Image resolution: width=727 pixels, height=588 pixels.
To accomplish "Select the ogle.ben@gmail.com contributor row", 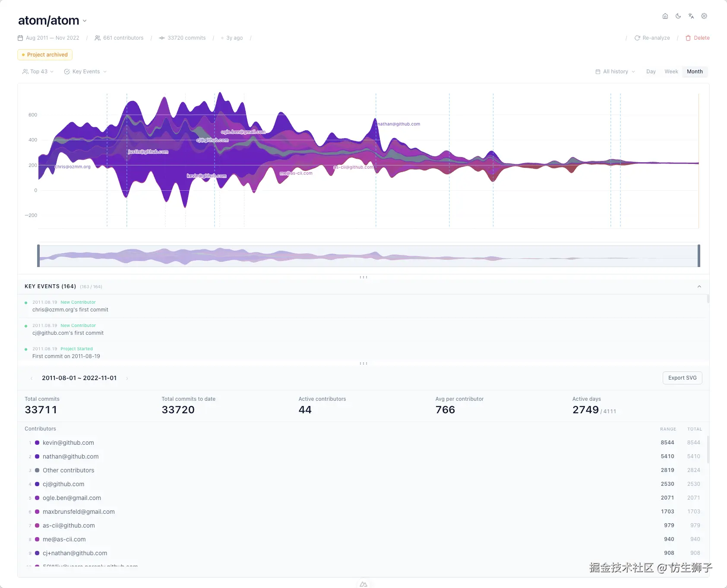I will [363, 498].
